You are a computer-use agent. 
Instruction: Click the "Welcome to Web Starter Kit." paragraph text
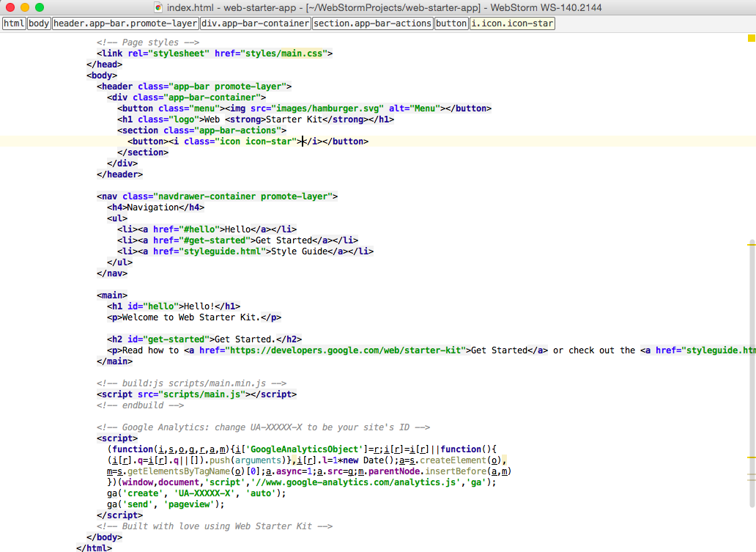click(x=191, y=317)
